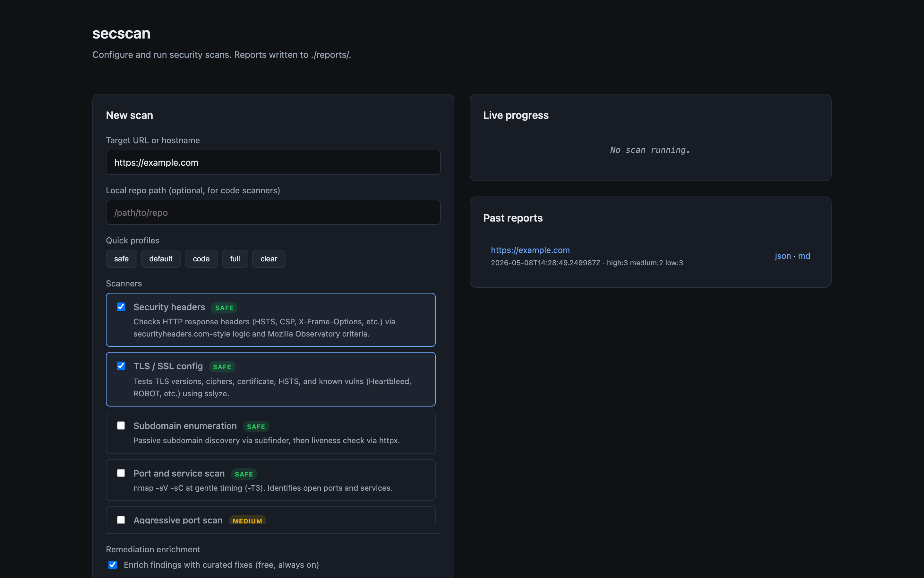Image resolution: width=924 pixels, height=578 pixels.
Task: Uncheck the Security headers scanner checkbox
Action: pos(121,307)
